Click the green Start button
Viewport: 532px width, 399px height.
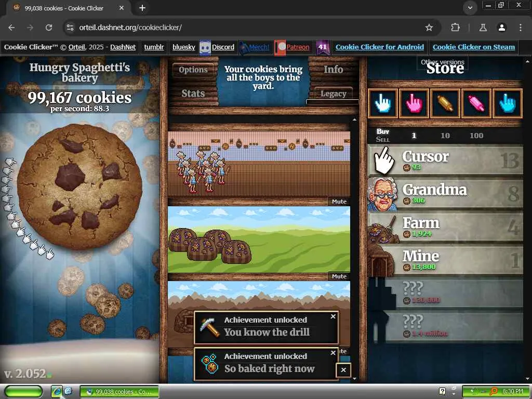(23, 392)
